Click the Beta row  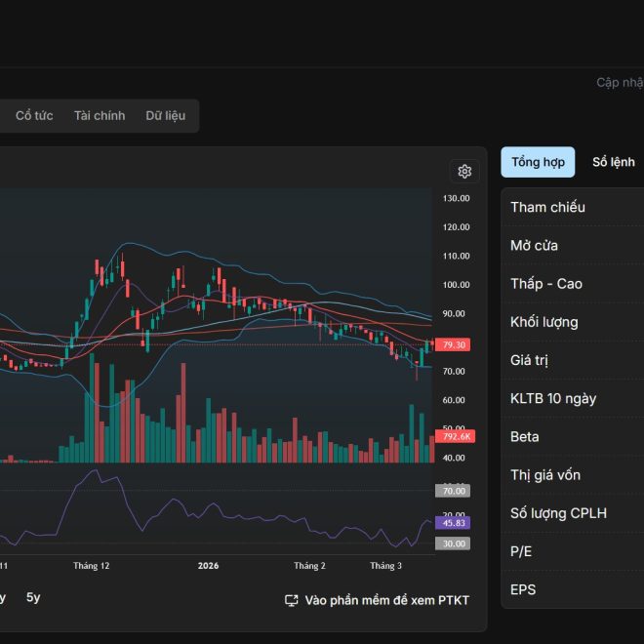pos(574,436)
